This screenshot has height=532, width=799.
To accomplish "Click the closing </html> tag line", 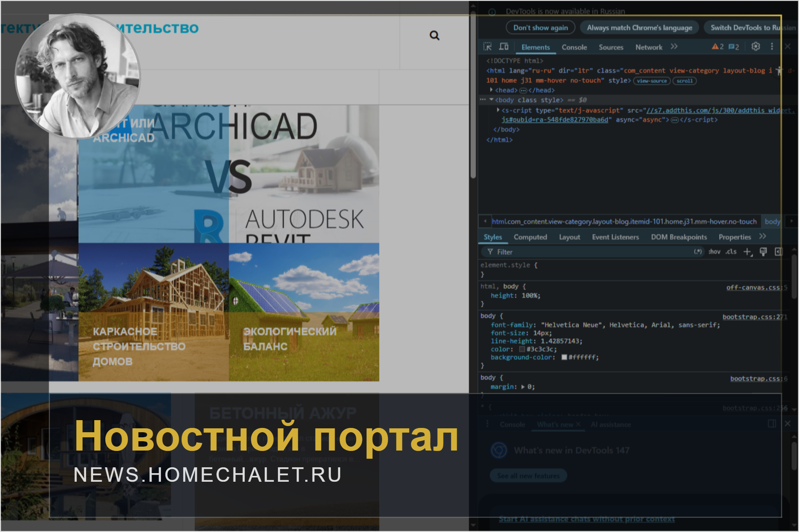I will click(x=499, y=140).
